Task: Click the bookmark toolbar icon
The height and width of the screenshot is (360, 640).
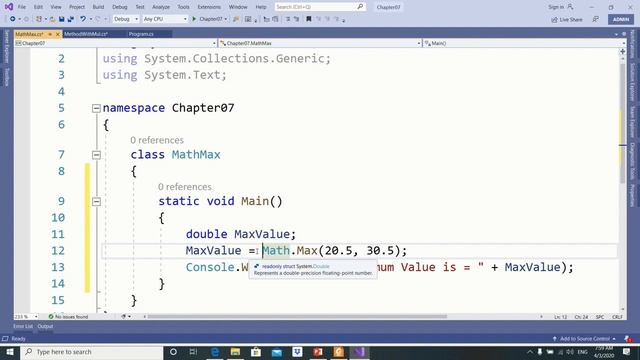Action: pyautogui.click(x=309, y=19)
